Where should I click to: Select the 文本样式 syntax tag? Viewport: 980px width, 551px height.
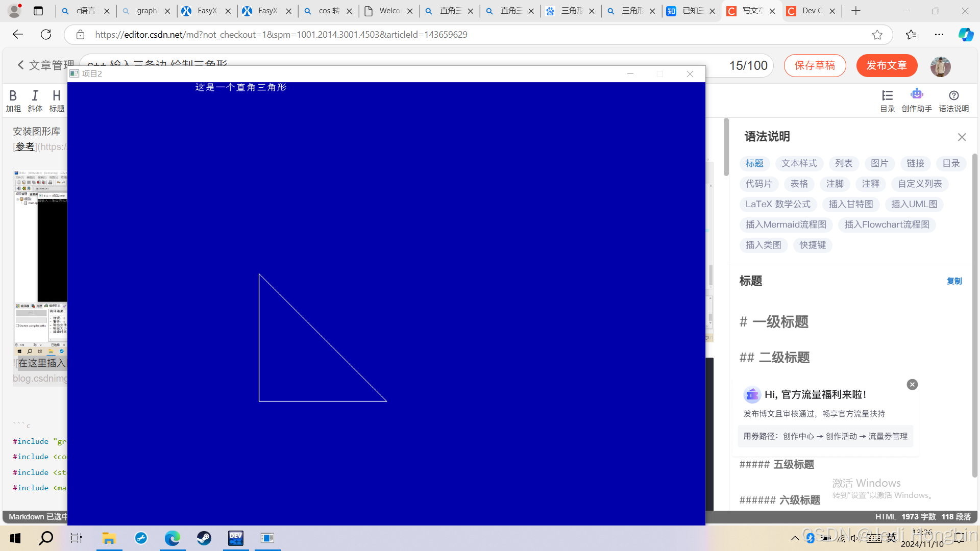pyautogui.click(x=799, y=163)
